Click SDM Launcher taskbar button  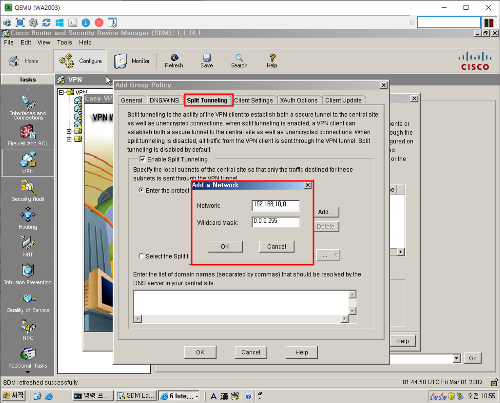[136, 396]
